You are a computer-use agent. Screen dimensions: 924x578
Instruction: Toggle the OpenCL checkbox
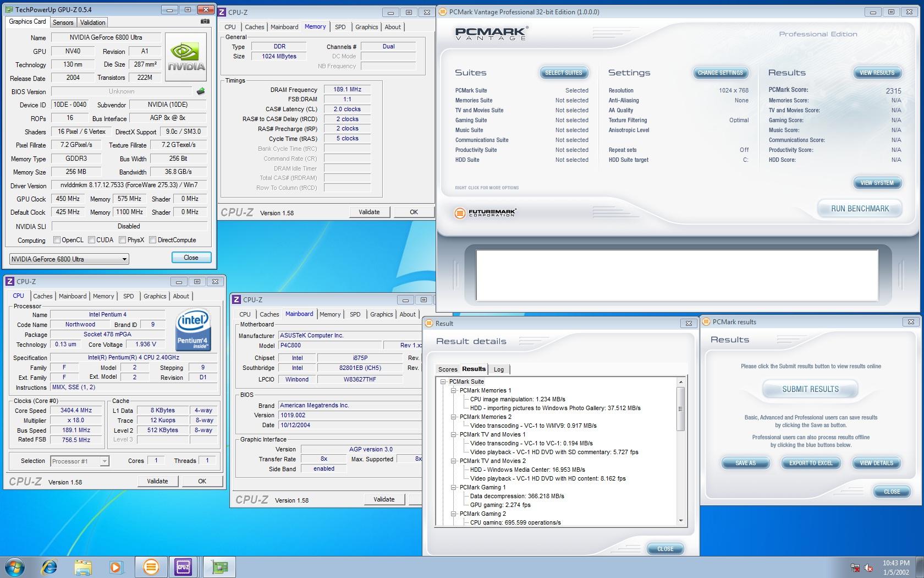coord(57,240)
